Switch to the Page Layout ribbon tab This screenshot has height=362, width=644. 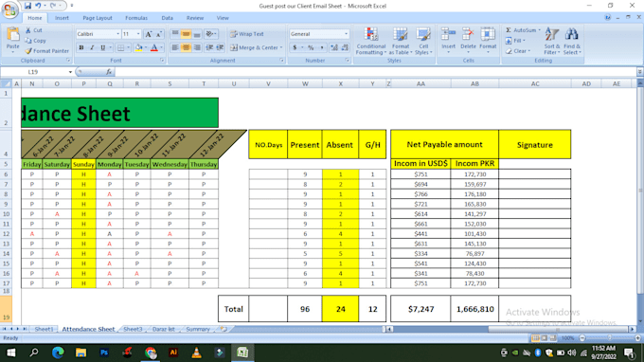click(x=98, y=18)
